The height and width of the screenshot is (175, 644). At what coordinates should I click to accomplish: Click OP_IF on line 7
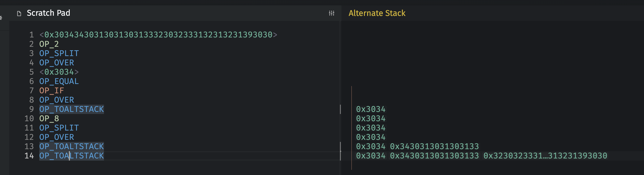51,91
